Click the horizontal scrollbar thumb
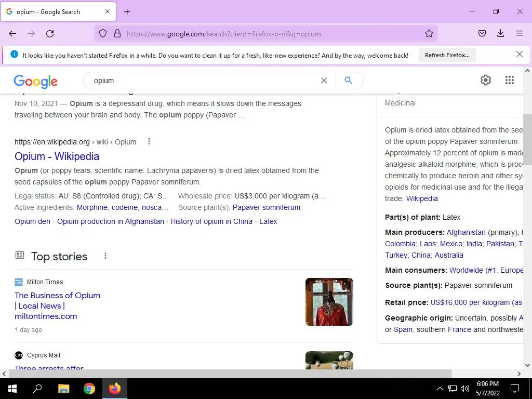Image resolution: width=532 pixels, height=399 pixels. pyautogui.click(x=230, y=374)
